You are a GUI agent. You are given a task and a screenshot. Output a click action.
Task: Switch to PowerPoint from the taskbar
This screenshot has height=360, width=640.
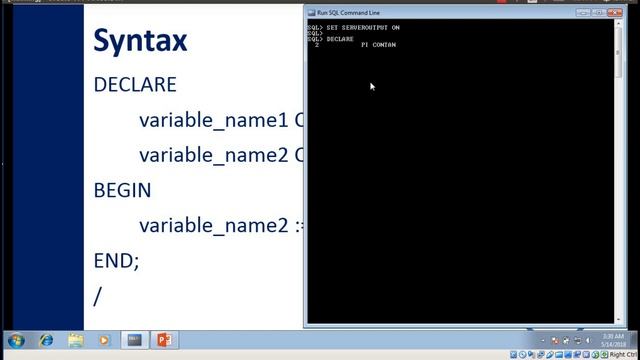pos(164,340)
